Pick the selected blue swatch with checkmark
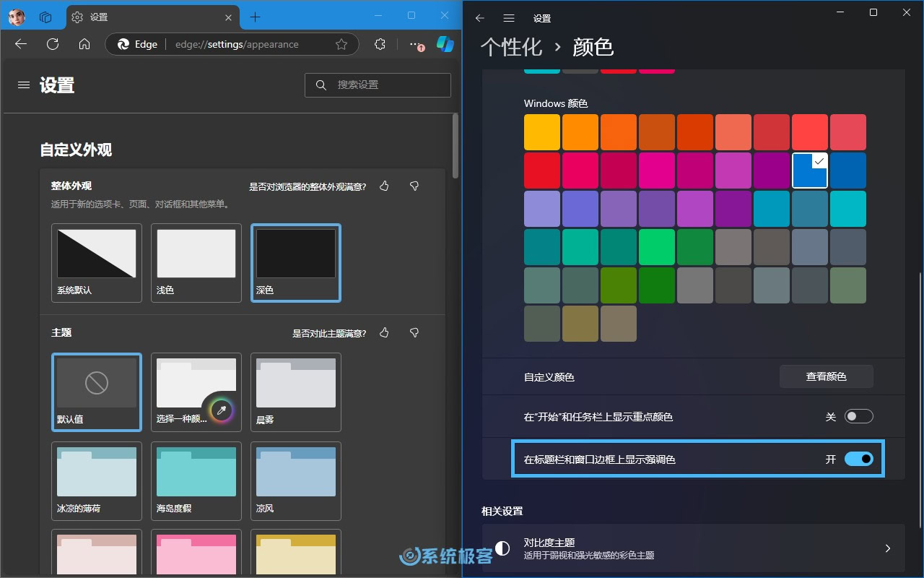 pyautogui.click(x=810, y=171)
